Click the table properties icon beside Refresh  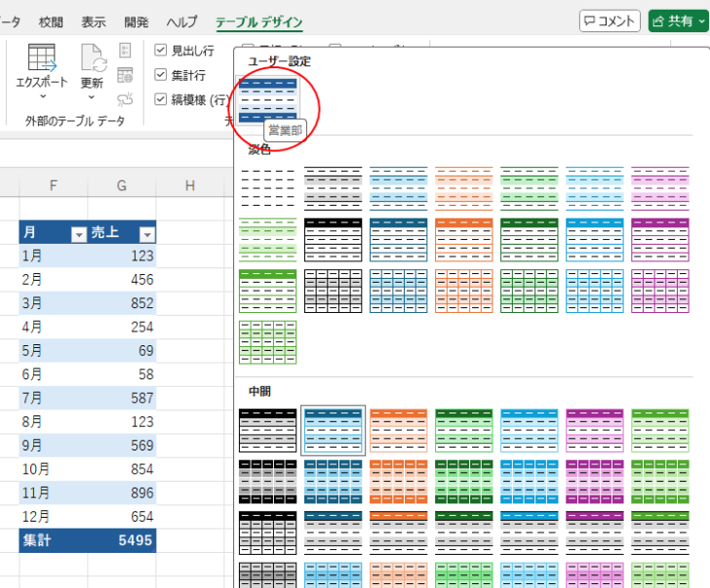pyautogui.click(x=125, y=51)
